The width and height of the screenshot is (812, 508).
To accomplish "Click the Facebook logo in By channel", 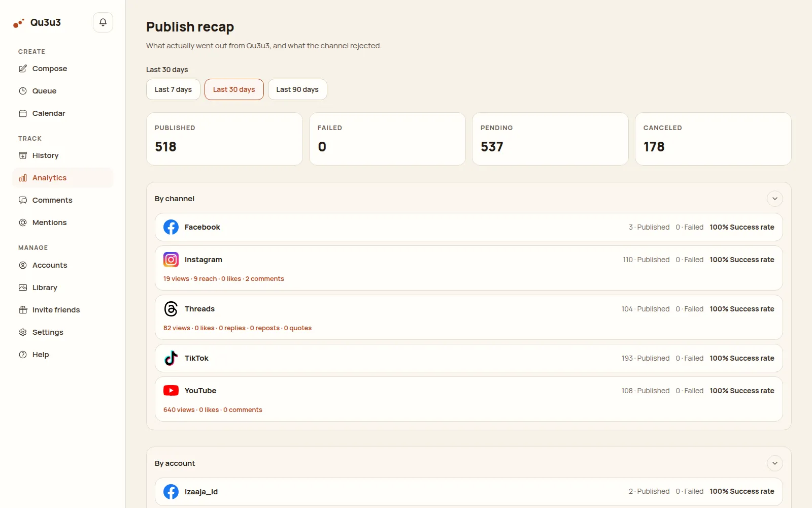I will pyautogui.click(x=171, y=227).
